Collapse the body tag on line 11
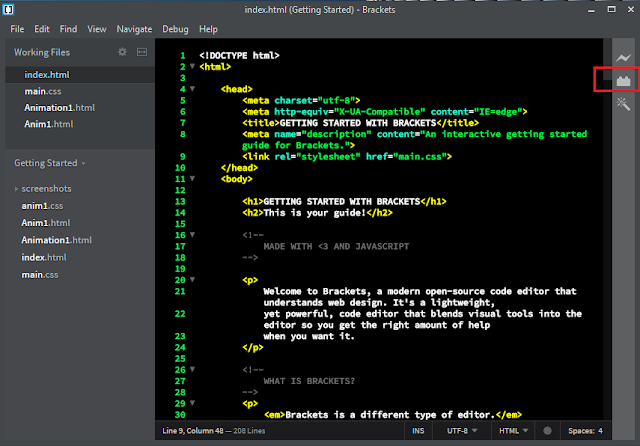 tap(192, 178)
